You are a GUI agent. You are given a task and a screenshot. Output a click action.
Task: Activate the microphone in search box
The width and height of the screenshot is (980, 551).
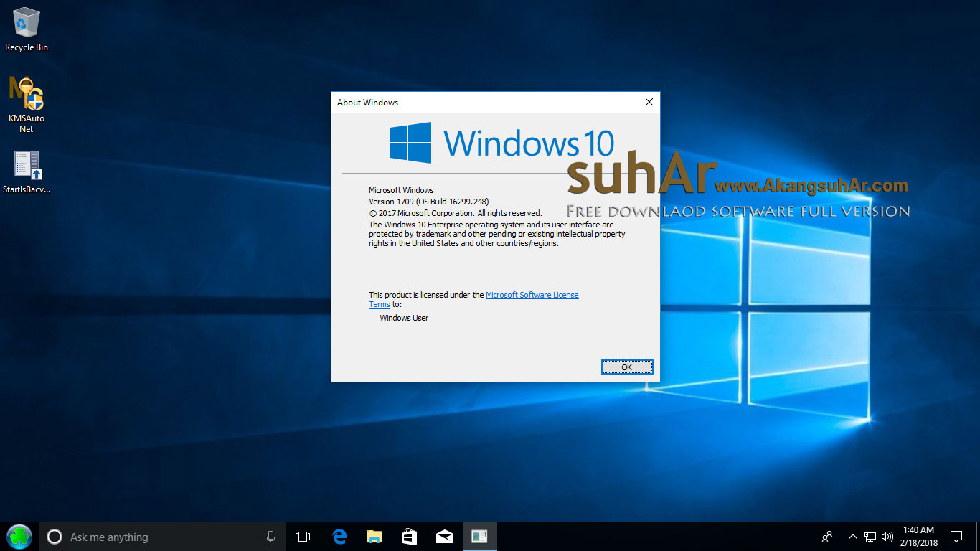pos(271,537)
